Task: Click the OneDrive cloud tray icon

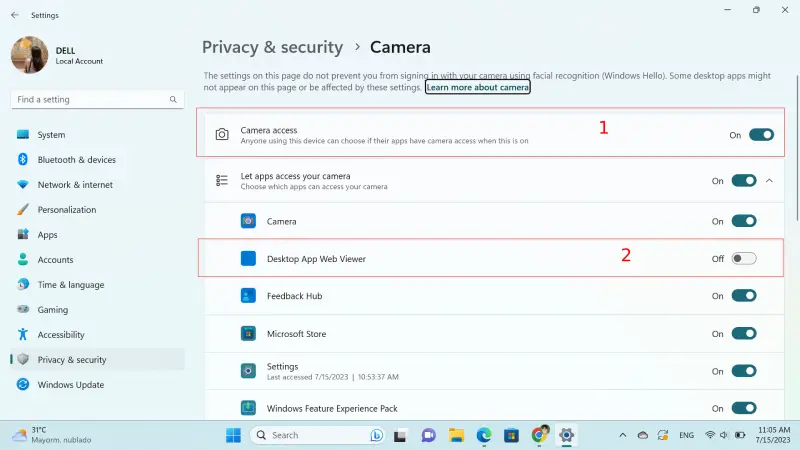Action: [643, 435]
